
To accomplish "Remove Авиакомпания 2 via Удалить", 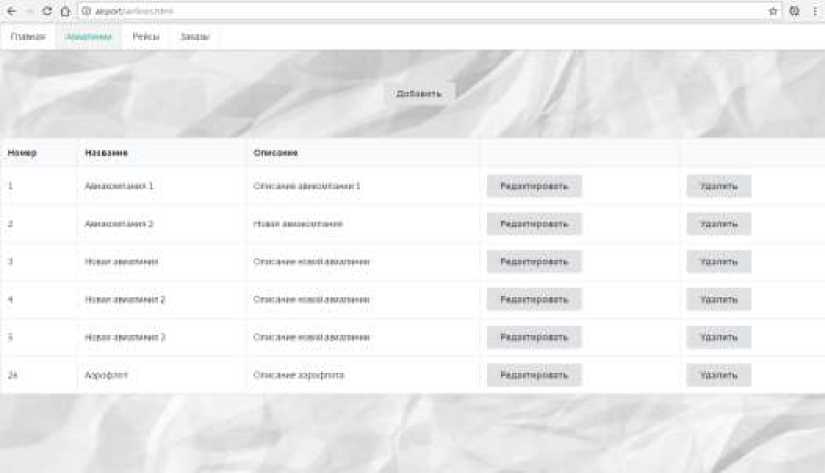I will [719, 224].
